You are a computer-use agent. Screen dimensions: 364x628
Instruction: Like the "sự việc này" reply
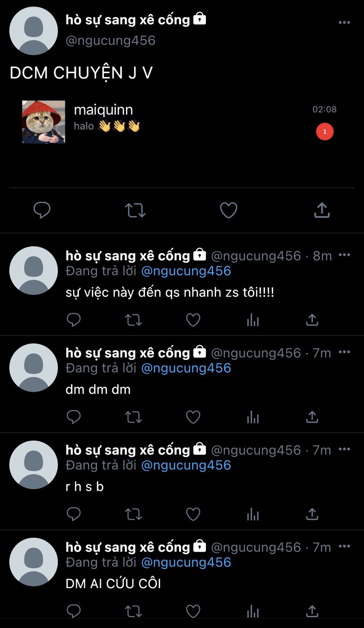click(193, 320)
